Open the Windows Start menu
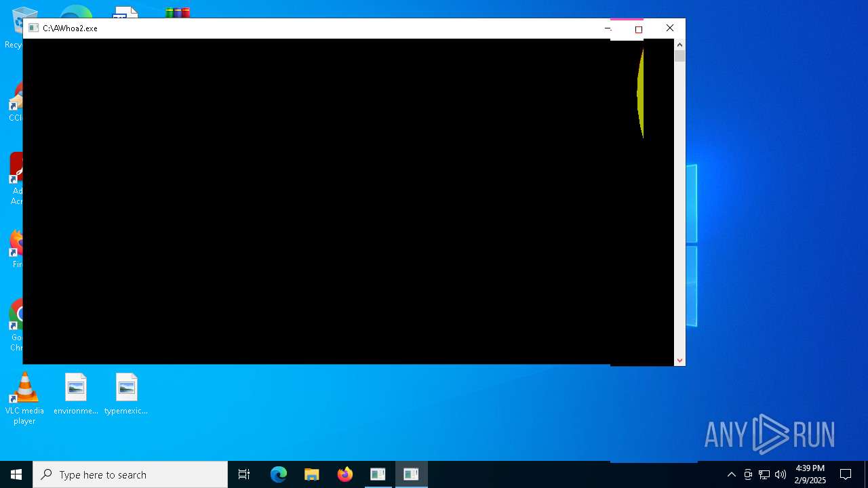This screenshot has width=868, height=488. 16,474
